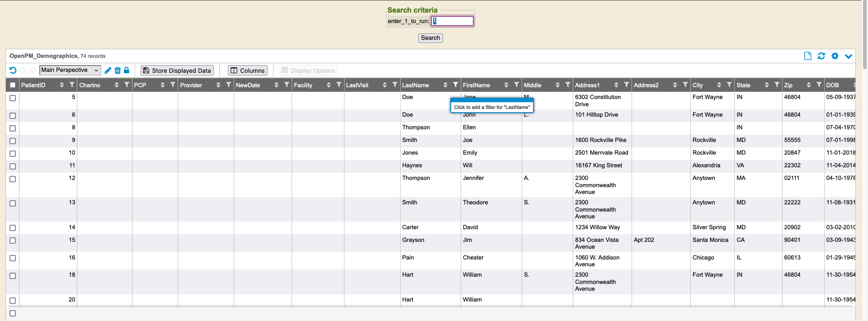This screenshot has width=868, height=321.
Task: Click the blank page document icon
Action: point(808,56)
